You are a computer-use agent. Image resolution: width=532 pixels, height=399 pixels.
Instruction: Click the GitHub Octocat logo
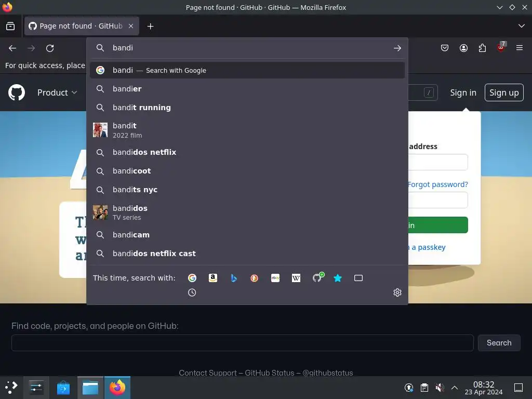coord(17,92)
